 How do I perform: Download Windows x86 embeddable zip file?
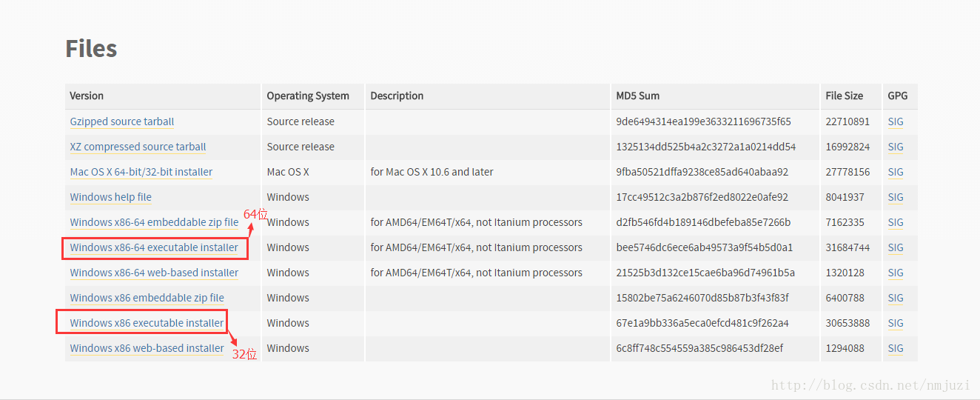(147, 298)
